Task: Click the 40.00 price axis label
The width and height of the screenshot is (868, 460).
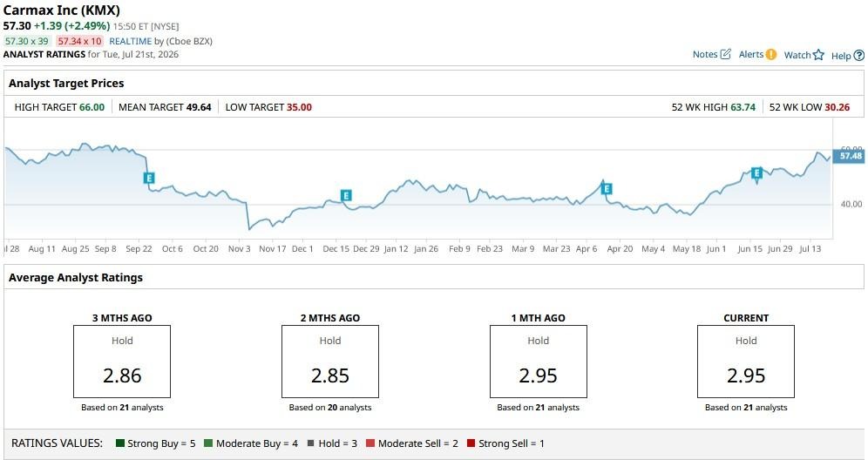Action: point(851,204)
